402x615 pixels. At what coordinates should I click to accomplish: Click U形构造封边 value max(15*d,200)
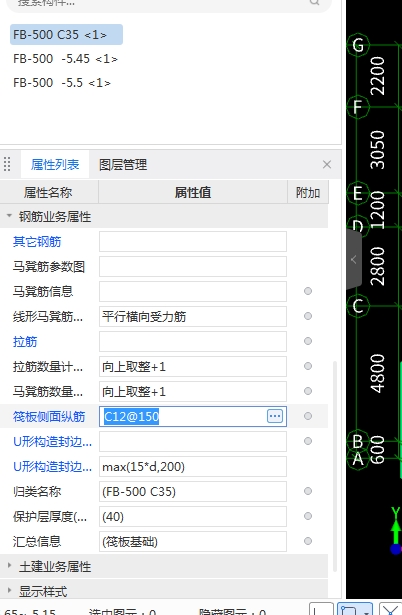point(193,466)
